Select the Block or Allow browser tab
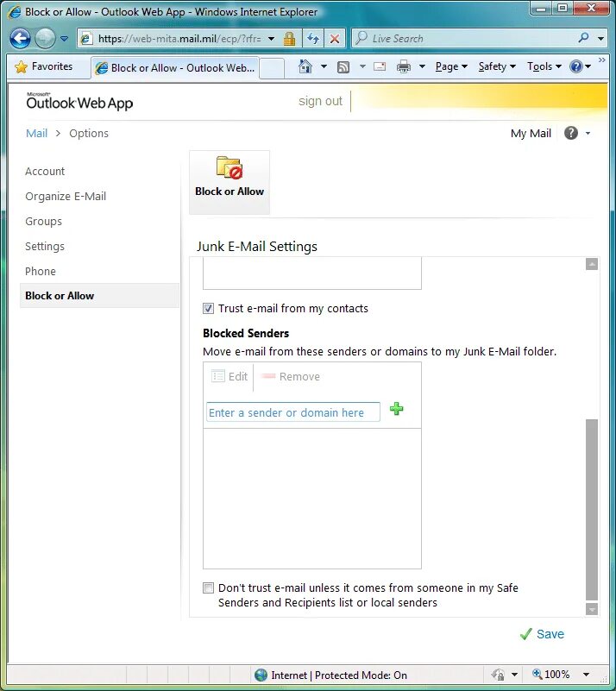The width and height of the screenshot is (616, 691). pyautogui.click(x=175, y=68)
